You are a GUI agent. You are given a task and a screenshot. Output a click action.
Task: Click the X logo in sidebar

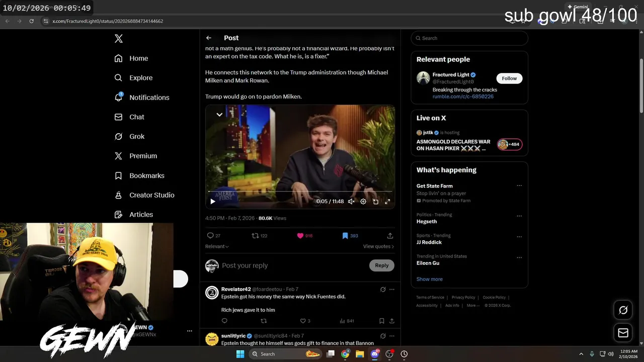[x=118, y=39]
